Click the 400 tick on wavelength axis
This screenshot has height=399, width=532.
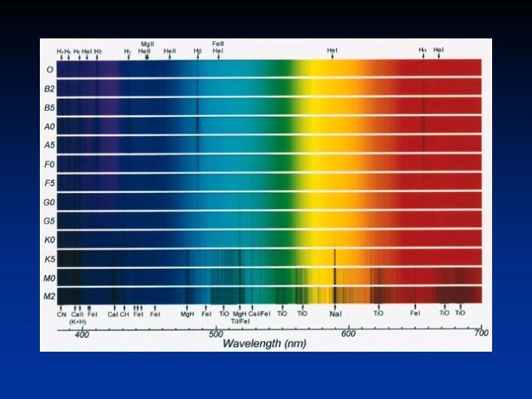[x=82, y=335]
